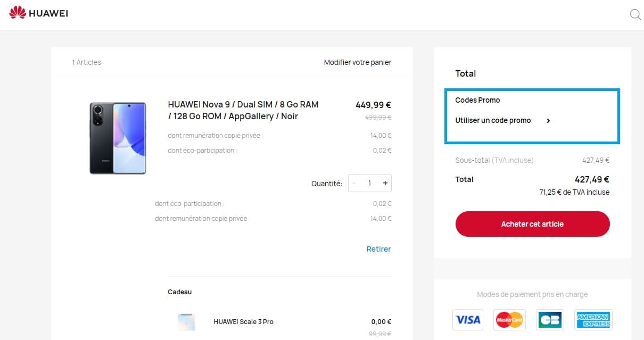This screenshot has height=340, width=644.
Task: Click the plus icon to increase quantity
Action: [385, 183]
